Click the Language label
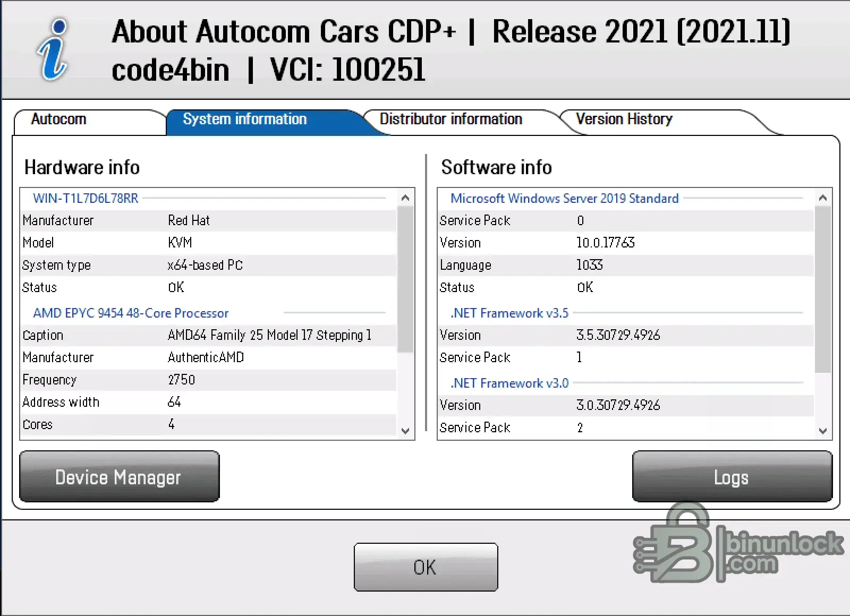The width and height of the screenshot is (850, 616). coord(465,265)
